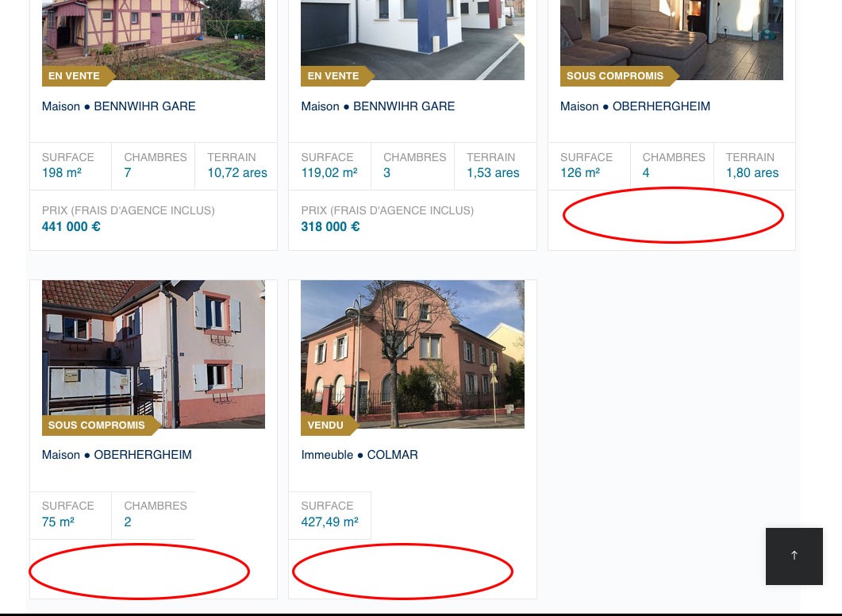Viewport: 842px width, 616px height.
Task: Click the 318 000 € price
Action: coord(330,227)
